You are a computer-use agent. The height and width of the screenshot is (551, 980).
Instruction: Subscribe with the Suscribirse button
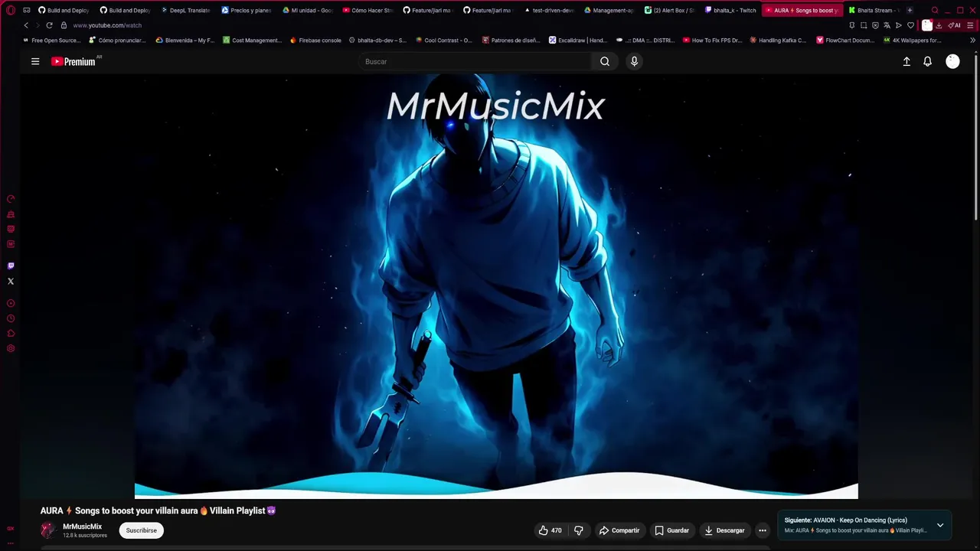141,530
